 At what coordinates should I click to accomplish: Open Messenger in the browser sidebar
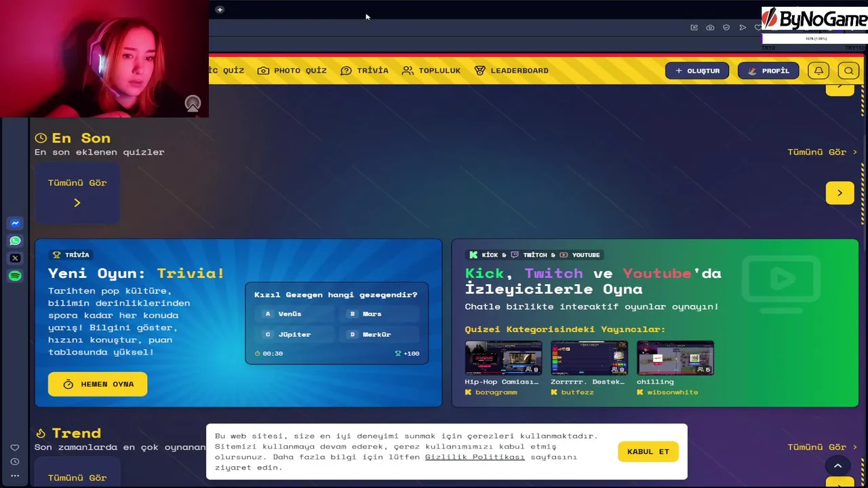(x=15, y=223)
